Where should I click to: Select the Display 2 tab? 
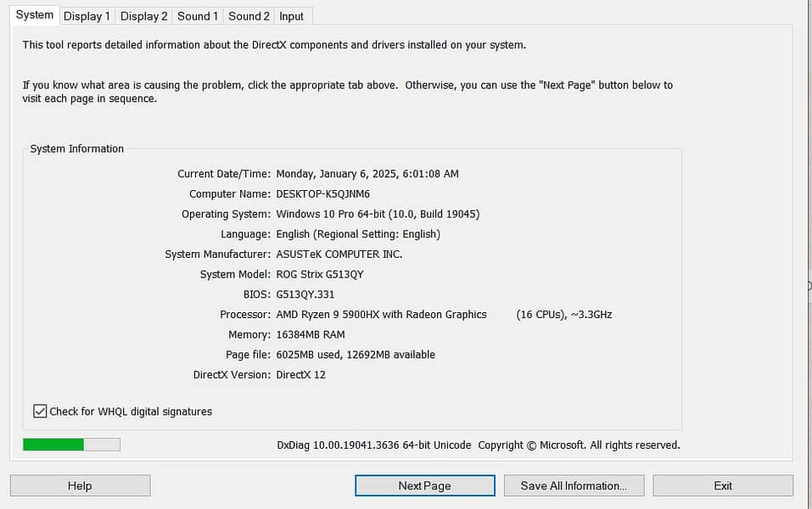tap(143, 16)
